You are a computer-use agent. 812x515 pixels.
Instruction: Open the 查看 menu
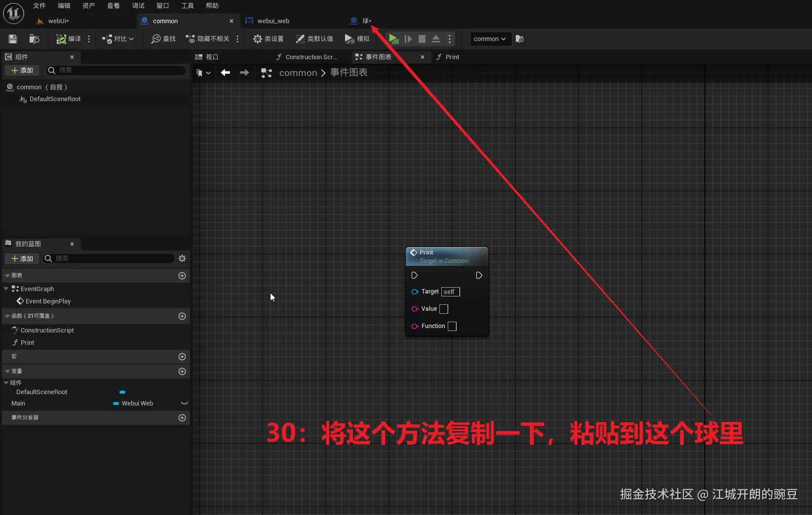(114, 6)
